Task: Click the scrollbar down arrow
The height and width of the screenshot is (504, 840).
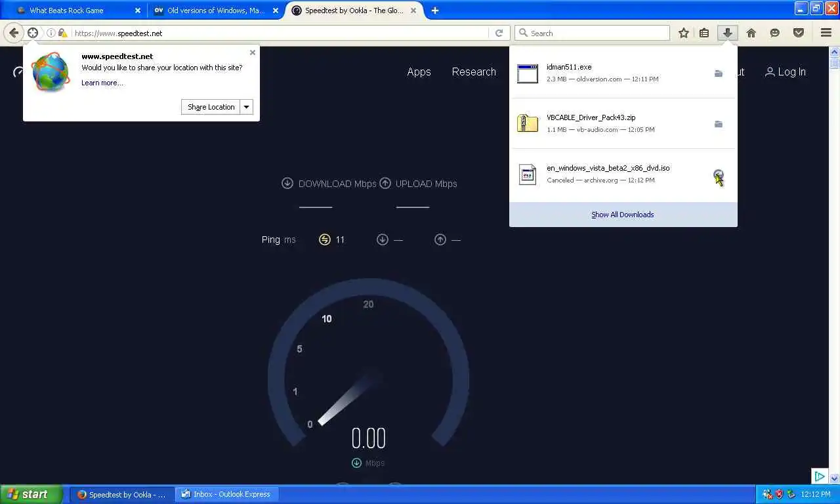Action: coord(835,478)
